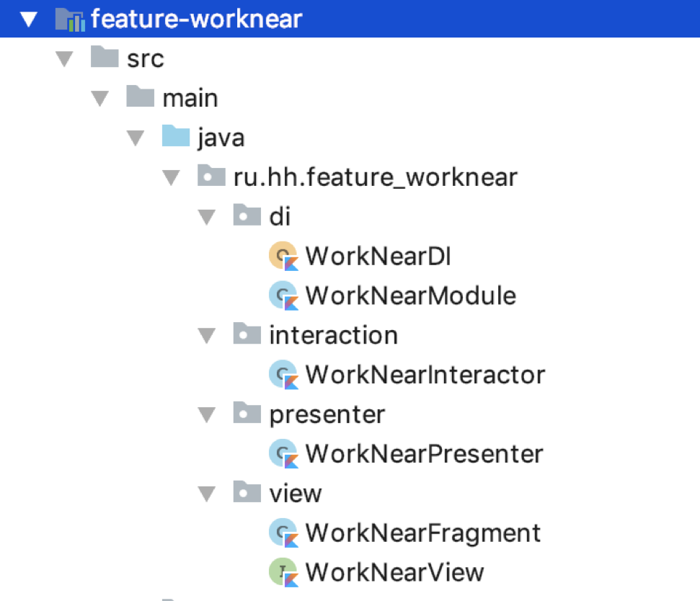Viewport: 700px width, 601px height.
Task: Click the WorkNearDI Kotlin object icon
Action: pos(283,256)
